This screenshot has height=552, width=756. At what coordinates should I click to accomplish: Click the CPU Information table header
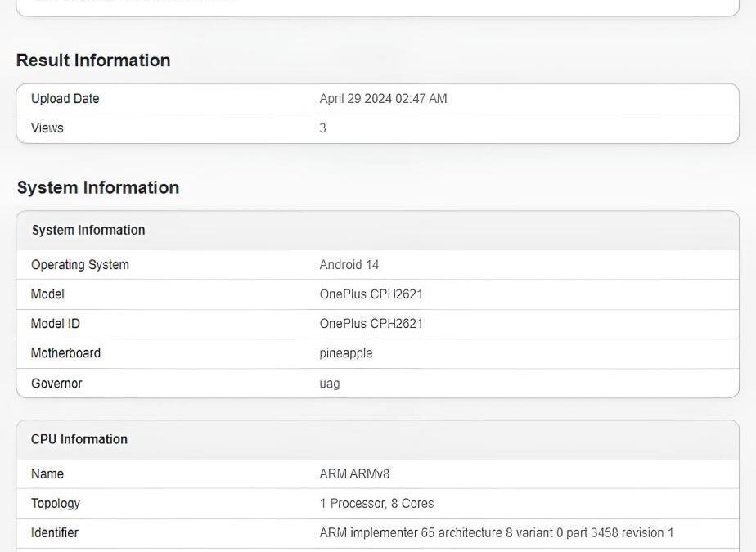pyautogui.click(x=79, y=439)
